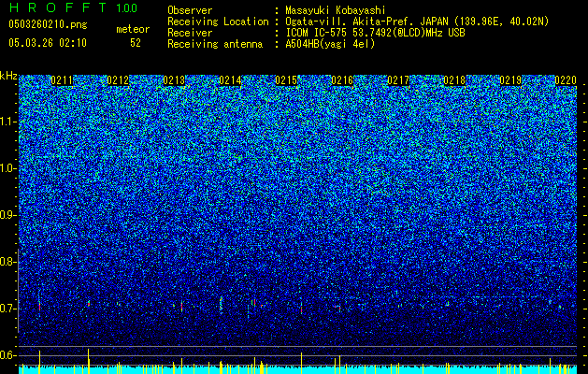This screenshot has width=588, height=374.
Task: Click the version number 1.00
Action: (127, 7)
